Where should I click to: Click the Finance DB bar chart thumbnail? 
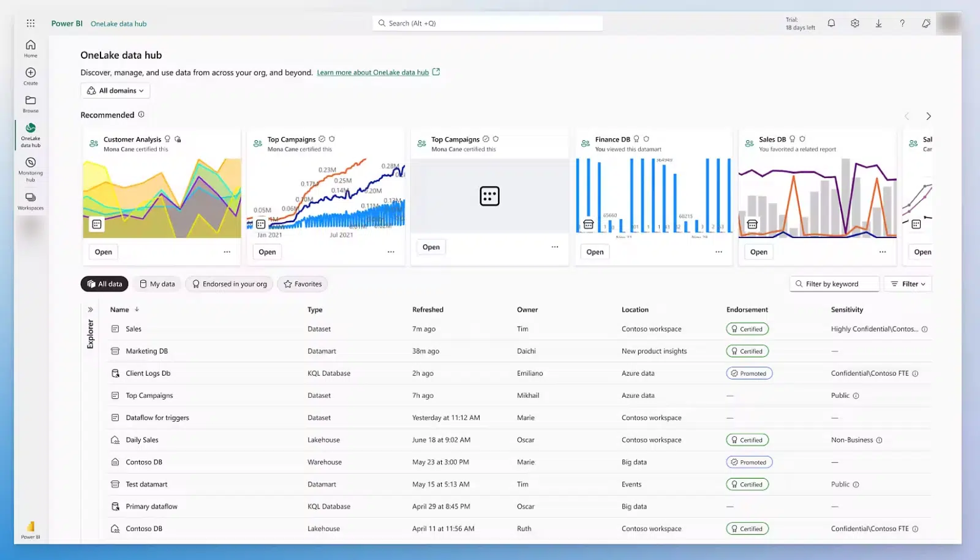(x=654, y=198)
